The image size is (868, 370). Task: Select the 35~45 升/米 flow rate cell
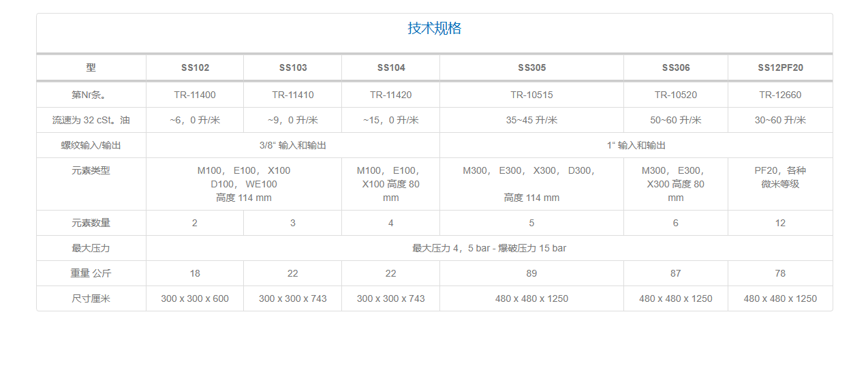coord(531,120)
